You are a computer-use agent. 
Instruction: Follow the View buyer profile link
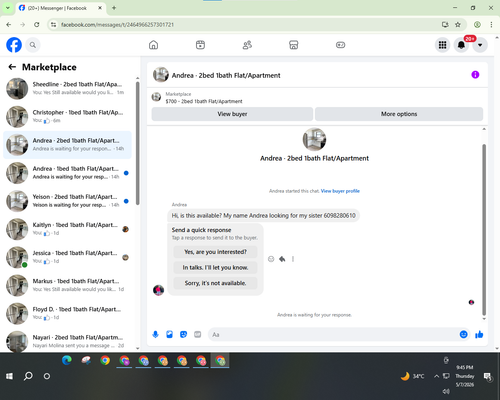(x=340, y=191)
